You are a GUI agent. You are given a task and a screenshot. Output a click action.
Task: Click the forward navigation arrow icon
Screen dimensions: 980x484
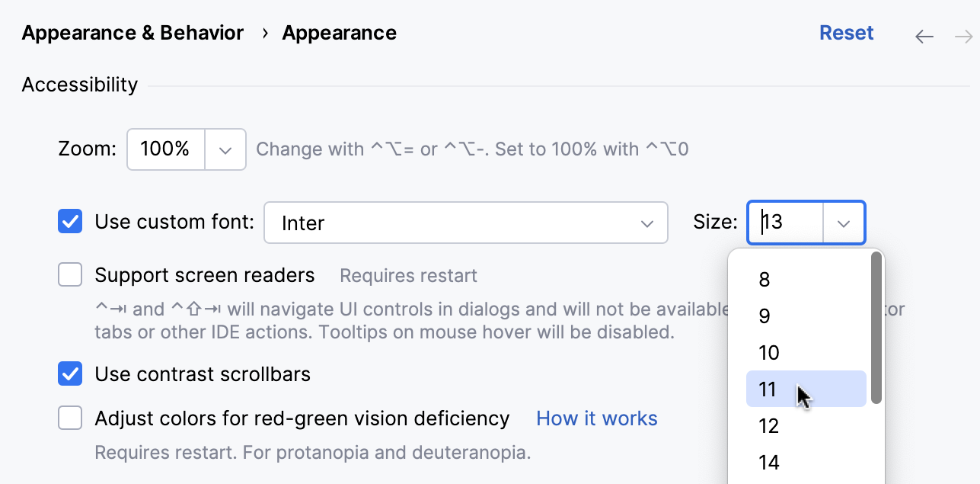click(x=963, y=35)
